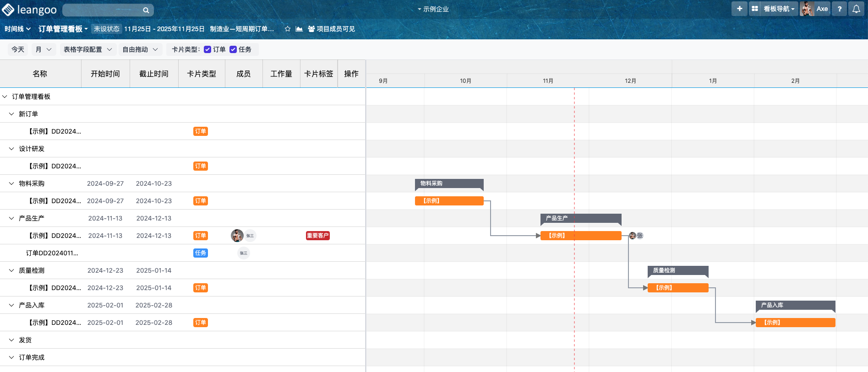Click the help question mark icon

click(839, 9)
